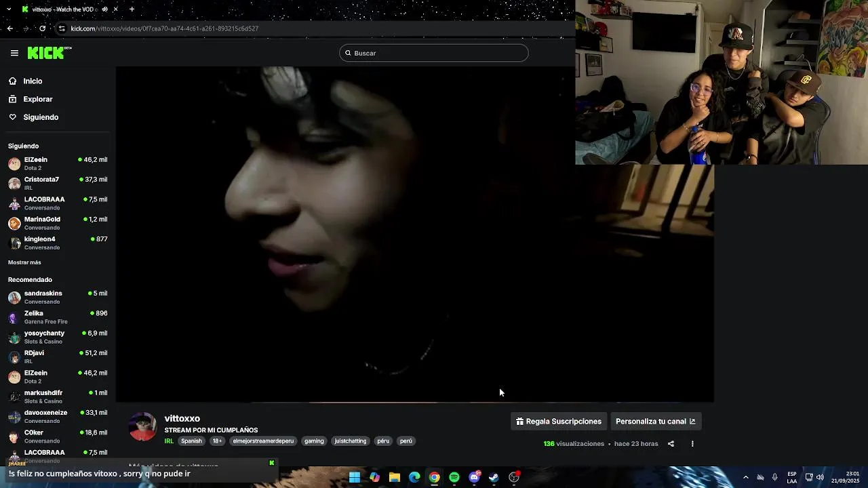Select the elmejorstreamerdeperu tag
The image size is (868, 488).
[x=263, y=441]
